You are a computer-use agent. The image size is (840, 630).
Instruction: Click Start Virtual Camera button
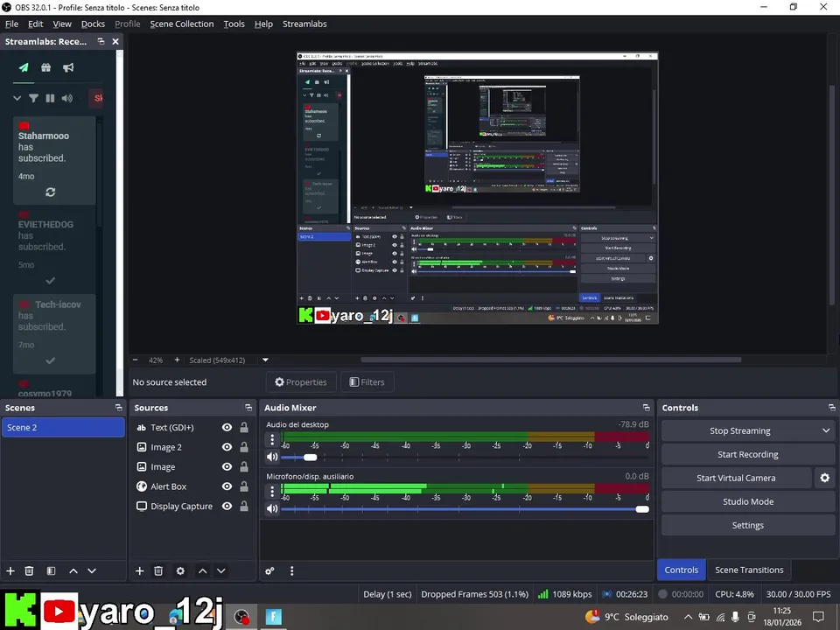(x=736, y=478)
